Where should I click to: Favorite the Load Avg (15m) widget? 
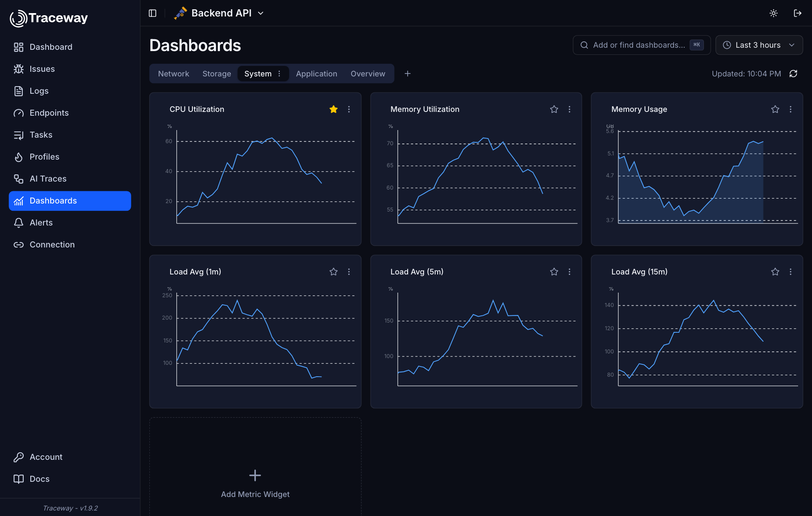coord(775,272)
